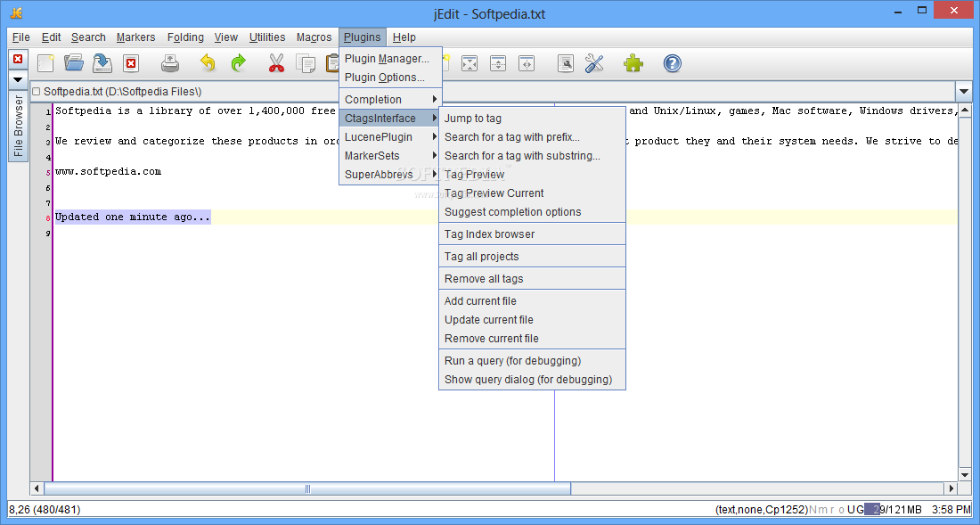Viewport: 980px width, 525px height.
Task: Click the New File toolbar icon
Action: (x=45, y=63)
